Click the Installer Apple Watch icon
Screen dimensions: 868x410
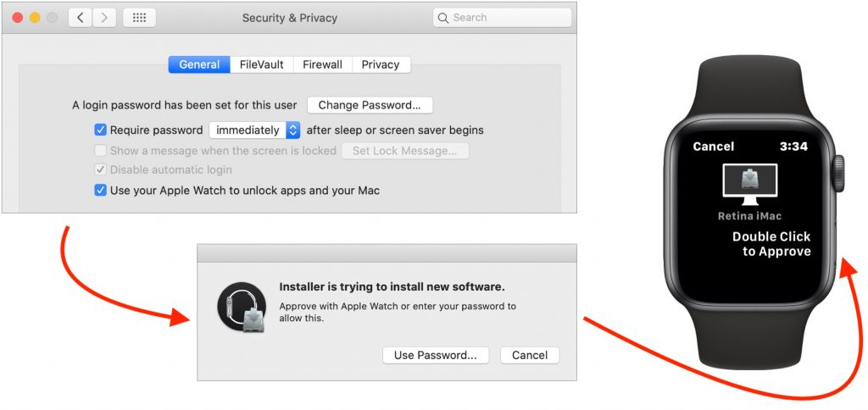pyautogui.click(x=242, y=307)
